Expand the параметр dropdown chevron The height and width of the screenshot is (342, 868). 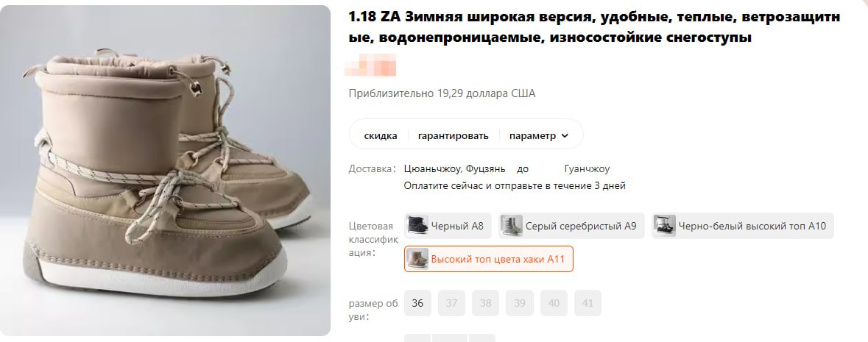click(565, 136)
